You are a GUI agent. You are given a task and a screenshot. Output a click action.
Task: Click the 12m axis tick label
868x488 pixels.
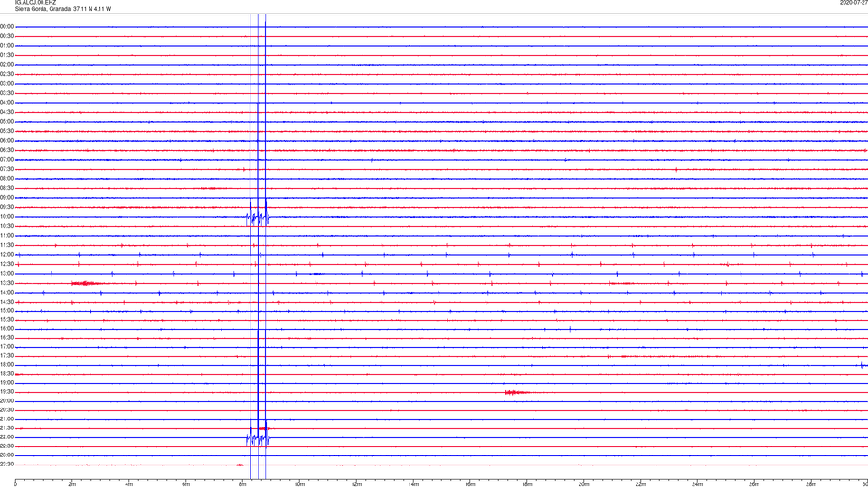[x=356, y=484]
